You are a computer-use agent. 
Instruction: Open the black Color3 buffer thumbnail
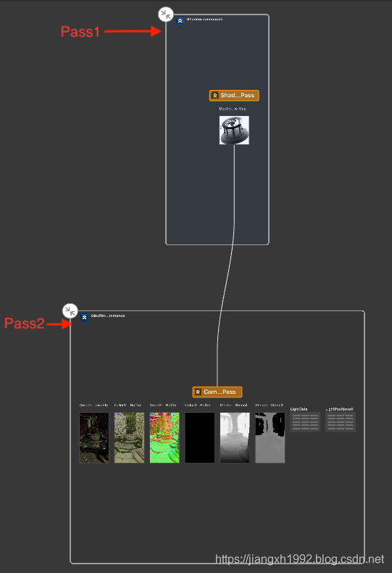click(200, 437)
